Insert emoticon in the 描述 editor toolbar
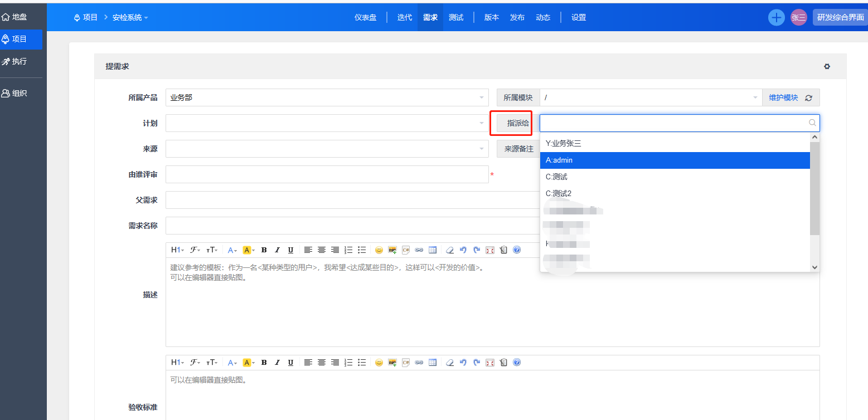 click(x=379, y=250)
